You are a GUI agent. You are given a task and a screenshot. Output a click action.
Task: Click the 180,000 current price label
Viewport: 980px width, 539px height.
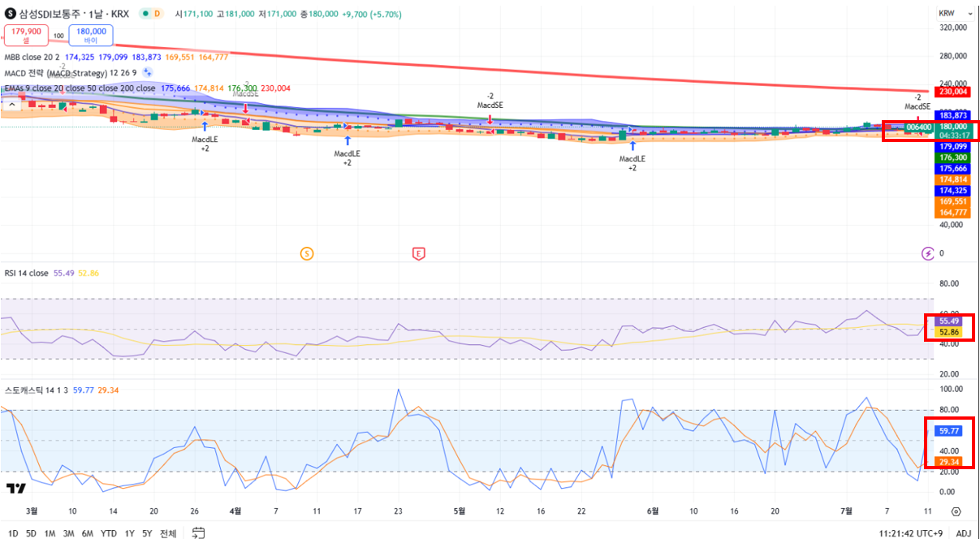click(x=952, y=127)
